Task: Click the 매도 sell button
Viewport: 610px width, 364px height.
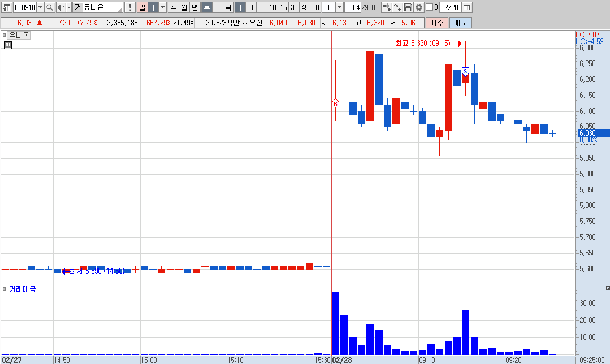Action: pyautogui.click(x=461, y=23)
